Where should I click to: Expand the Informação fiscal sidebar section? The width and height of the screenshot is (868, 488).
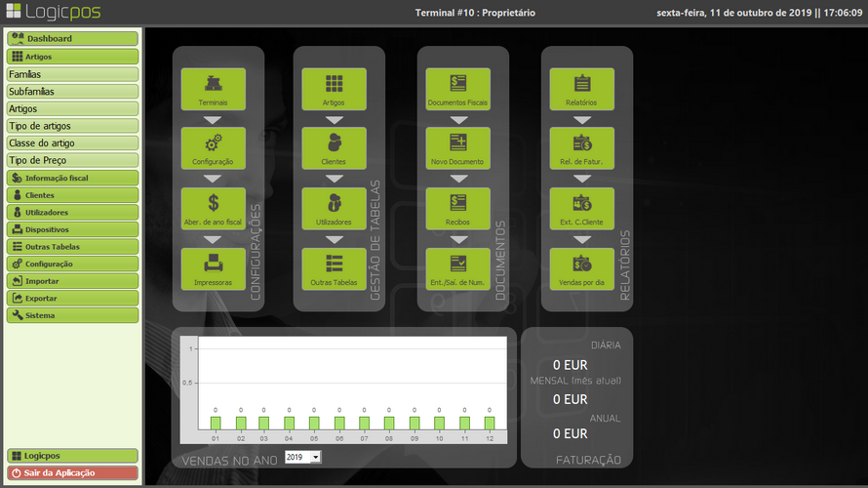72,179
